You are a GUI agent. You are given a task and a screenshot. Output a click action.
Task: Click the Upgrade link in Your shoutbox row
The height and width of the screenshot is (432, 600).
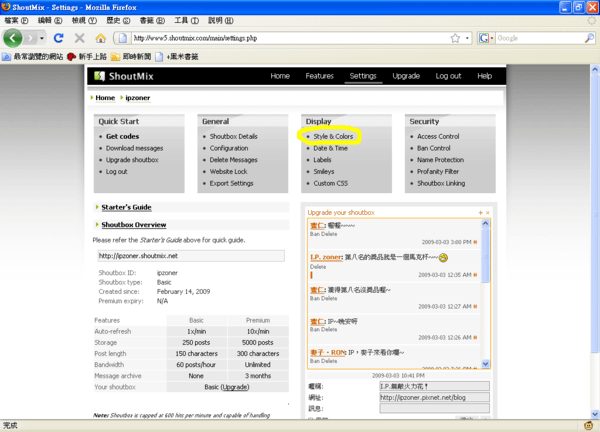pos(235,387)
